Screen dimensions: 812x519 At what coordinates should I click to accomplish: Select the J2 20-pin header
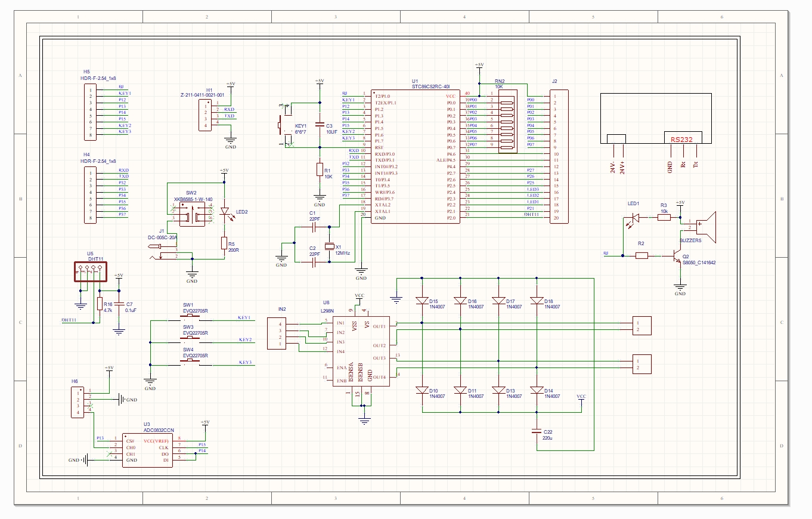pyautogui.click(x=559, y=157)
